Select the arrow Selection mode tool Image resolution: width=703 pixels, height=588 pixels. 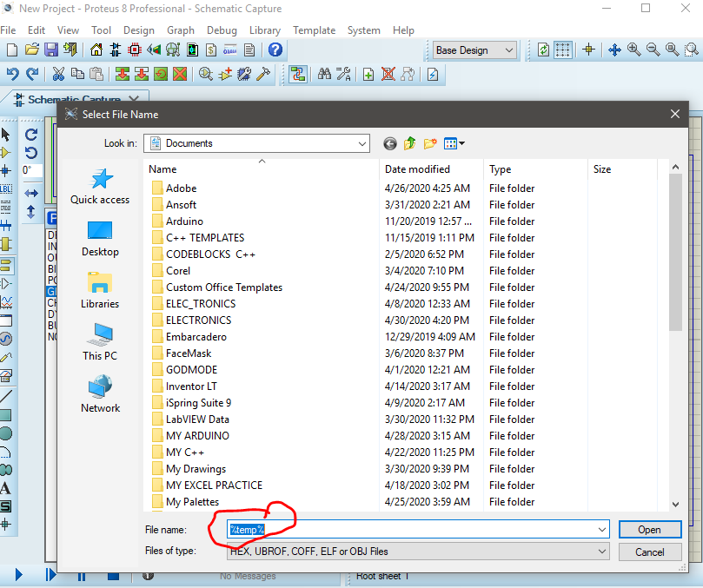coord(6,135)
